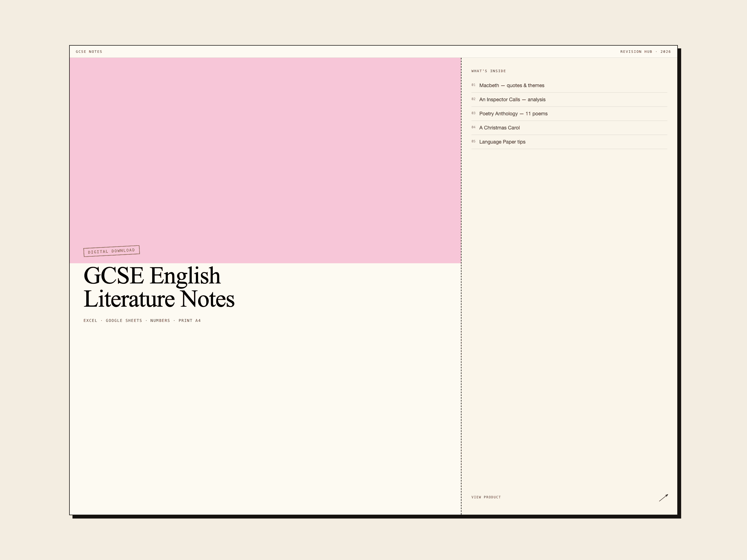Click the What's Inside heading
747x560 pixels.
tap(488, 71)
